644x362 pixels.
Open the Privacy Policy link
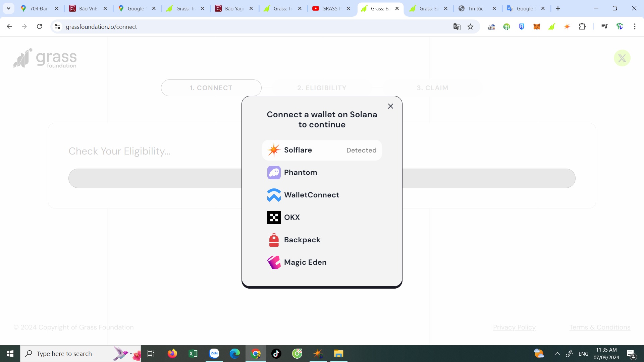click(x=514, y=327)
